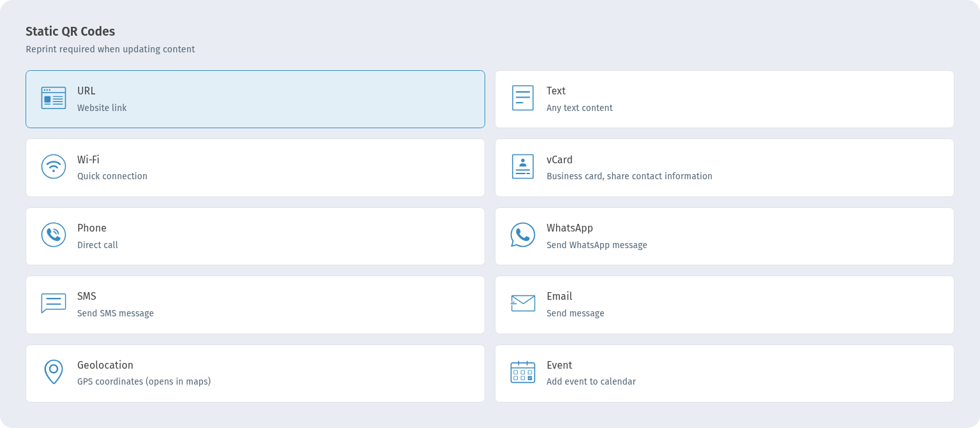Pick the 'Phone' QR code title

point(92,228)
